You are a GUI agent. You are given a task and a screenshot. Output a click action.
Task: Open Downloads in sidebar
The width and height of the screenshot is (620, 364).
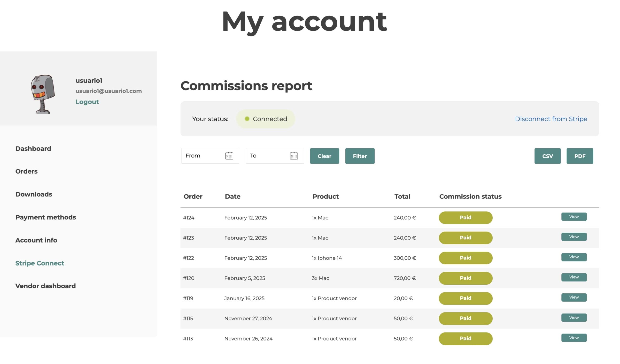[x=34, y=194]
